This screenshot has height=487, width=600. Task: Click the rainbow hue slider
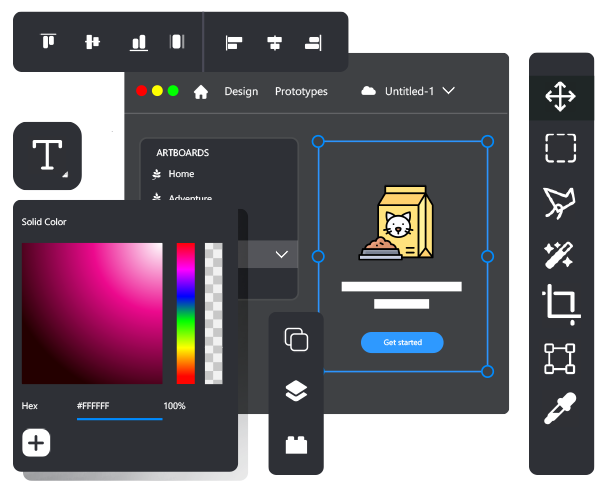click(x=186, y=313)
